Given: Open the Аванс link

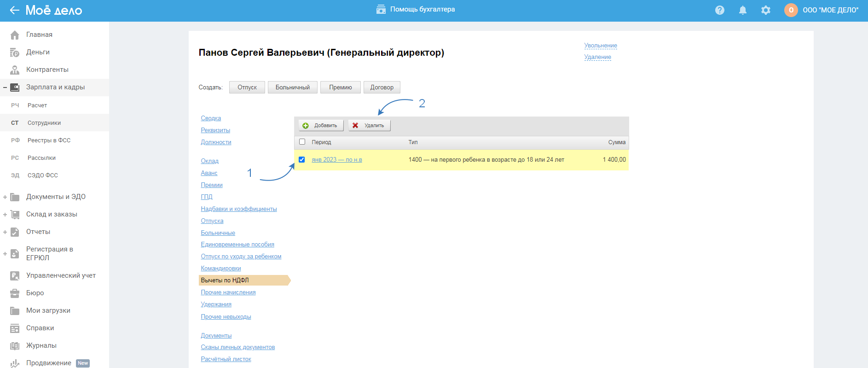Looking at the screenshot, I should 209,173.
